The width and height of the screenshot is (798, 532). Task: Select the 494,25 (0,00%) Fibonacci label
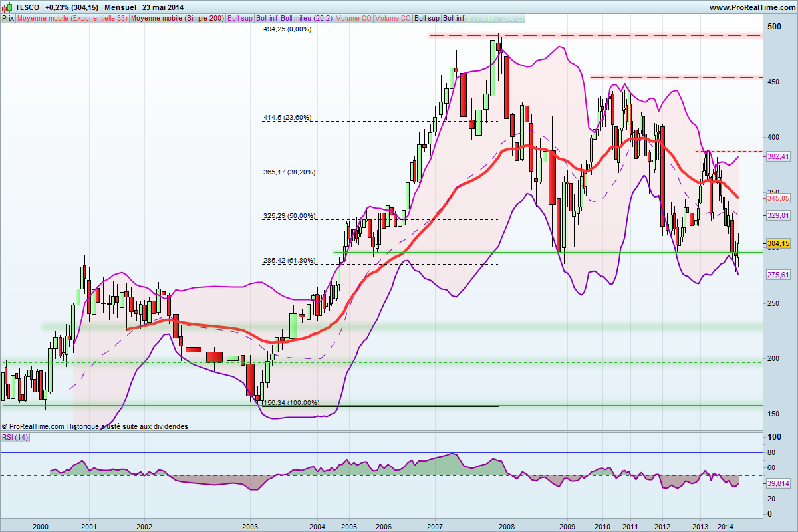point(287,29)
